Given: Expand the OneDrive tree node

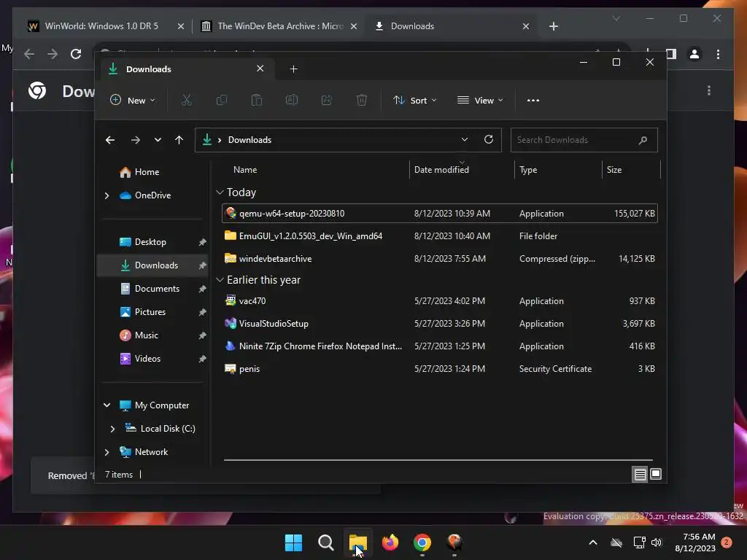Looking at the screenshot, I should (x=107, y=195).
